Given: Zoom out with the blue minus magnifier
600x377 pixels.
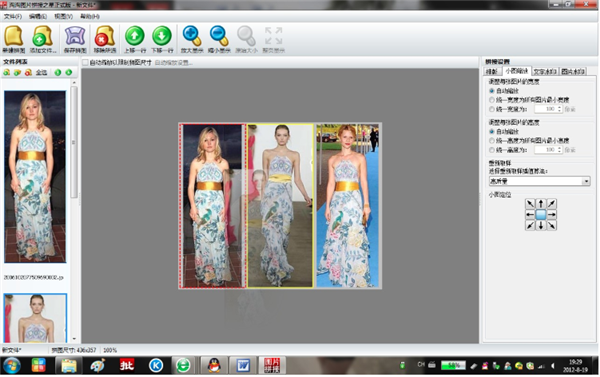Looking at the screenshot, I should pyautogui.click(x=219, y=39).
